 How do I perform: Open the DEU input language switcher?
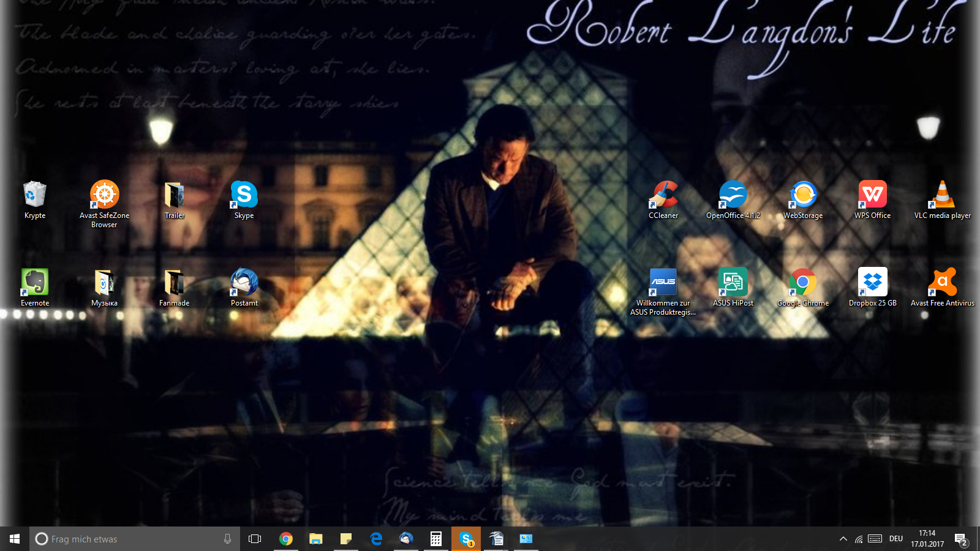pyautogui.click(x=896, y=539)
